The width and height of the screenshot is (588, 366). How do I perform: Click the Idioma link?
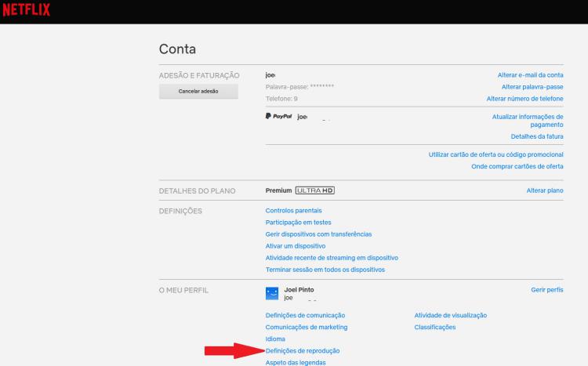click(x=275, y=339)
